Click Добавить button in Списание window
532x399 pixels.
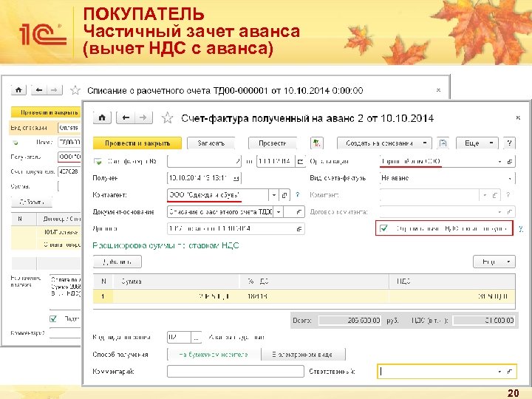coord(32,202)
